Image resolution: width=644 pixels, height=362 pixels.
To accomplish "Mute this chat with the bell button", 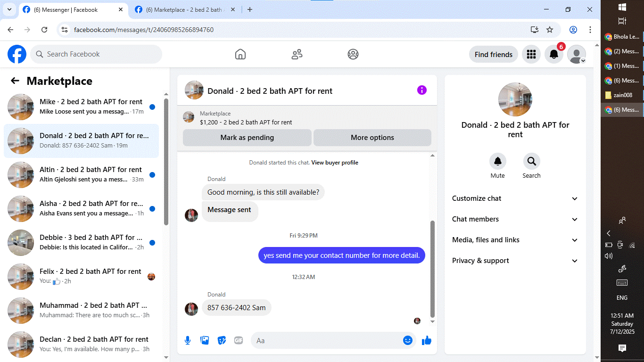I will (497, 162).
